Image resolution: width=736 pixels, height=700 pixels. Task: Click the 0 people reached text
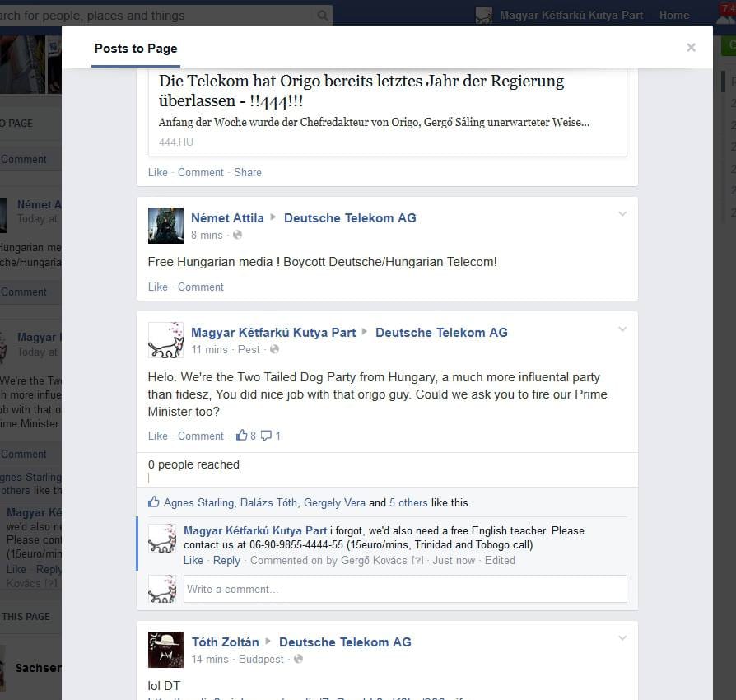[x=193, y=464]
